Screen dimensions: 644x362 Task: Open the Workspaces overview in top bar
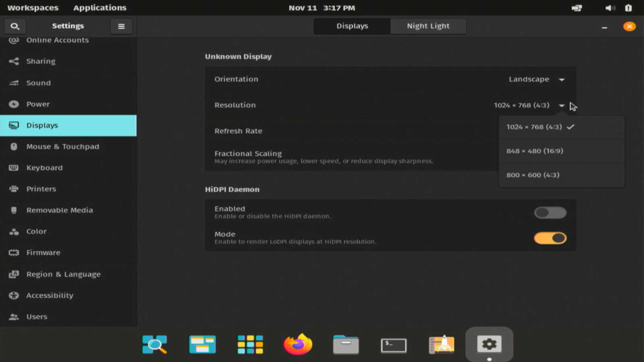tap(33, 8)
